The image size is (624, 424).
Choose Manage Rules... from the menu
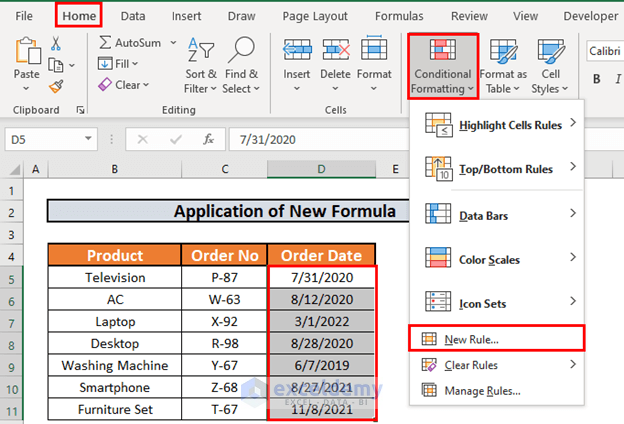[497, 391]
